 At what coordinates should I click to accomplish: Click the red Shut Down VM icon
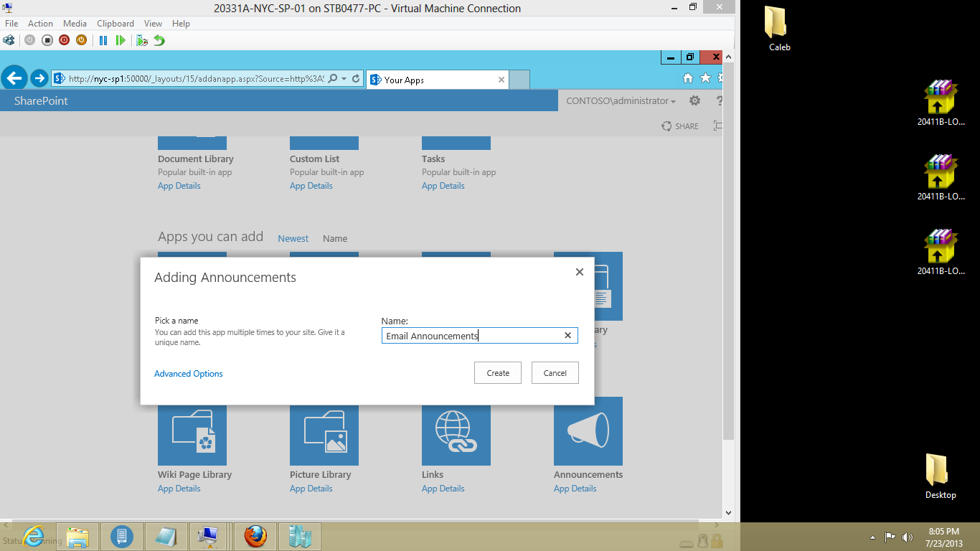(64, 40)
